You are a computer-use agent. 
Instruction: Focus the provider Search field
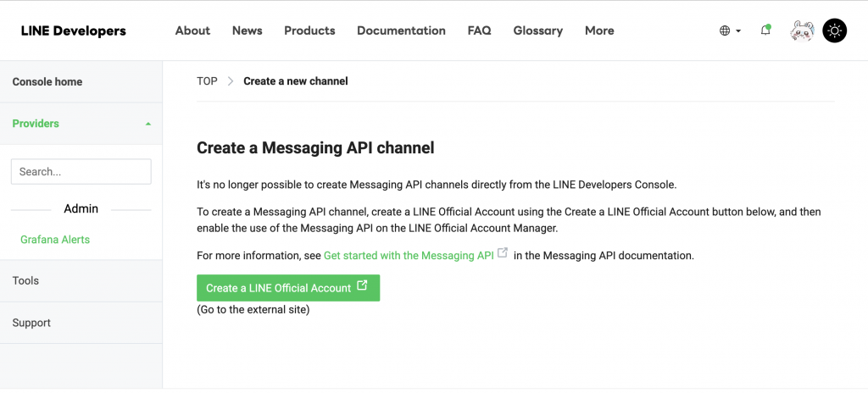tap(81, 172)
